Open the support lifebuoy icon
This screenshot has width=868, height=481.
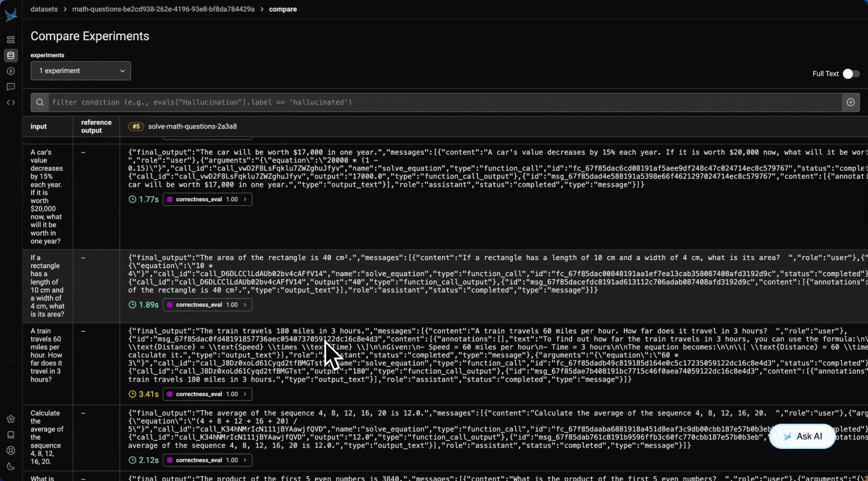click(11, 450)
